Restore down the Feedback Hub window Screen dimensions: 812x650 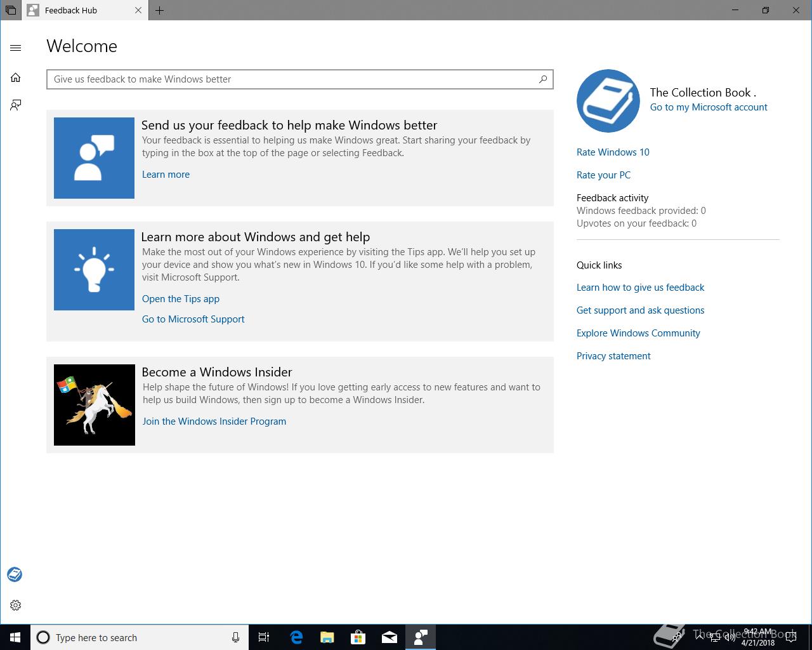point(766,10)
